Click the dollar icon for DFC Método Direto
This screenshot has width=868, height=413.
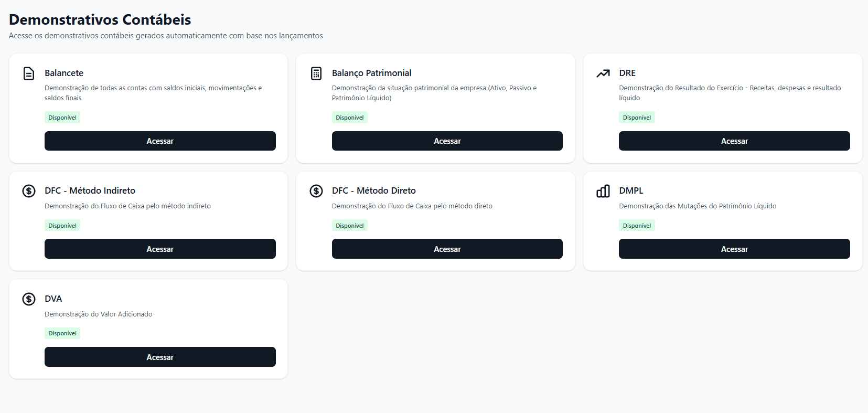pyautogui.click(x=316, y=191)
